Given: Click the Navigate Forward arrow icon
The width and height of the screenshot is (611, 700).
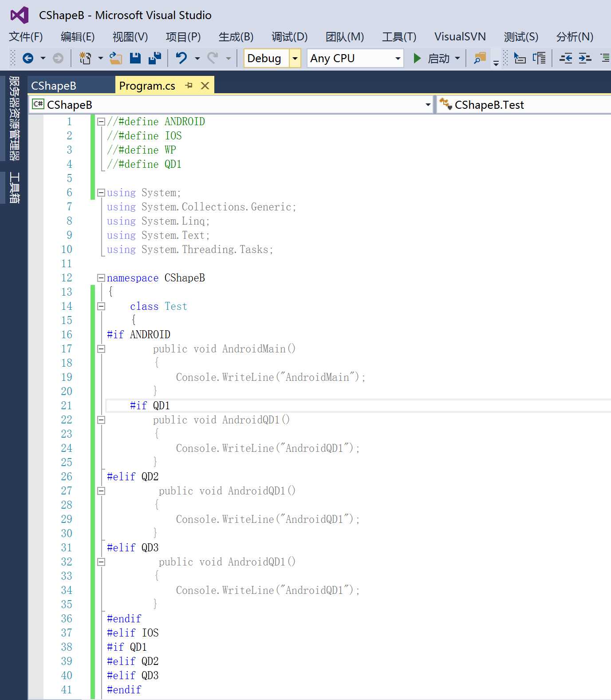Looking at the screenshot, I should coord(58,58).
